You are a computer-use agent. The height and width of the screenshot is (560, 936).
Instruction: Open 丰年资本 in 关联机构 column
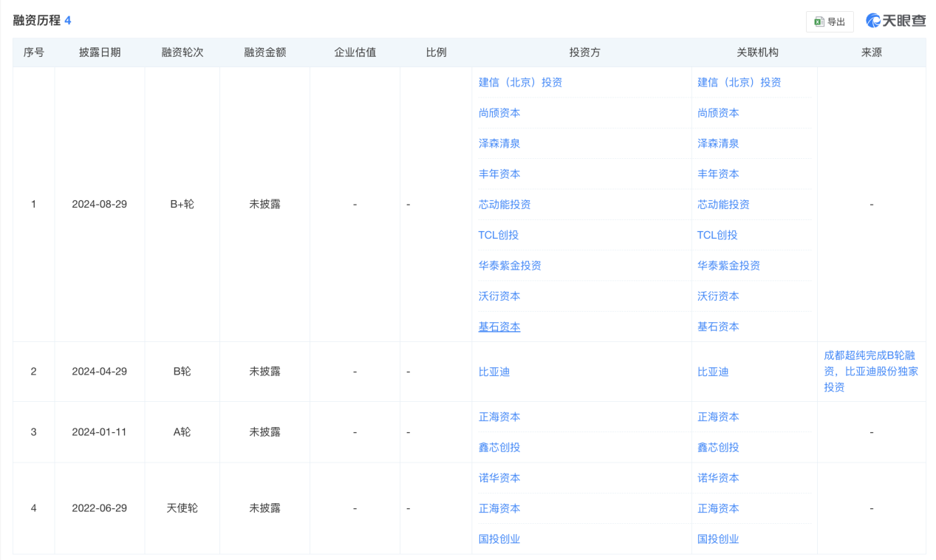718,174
